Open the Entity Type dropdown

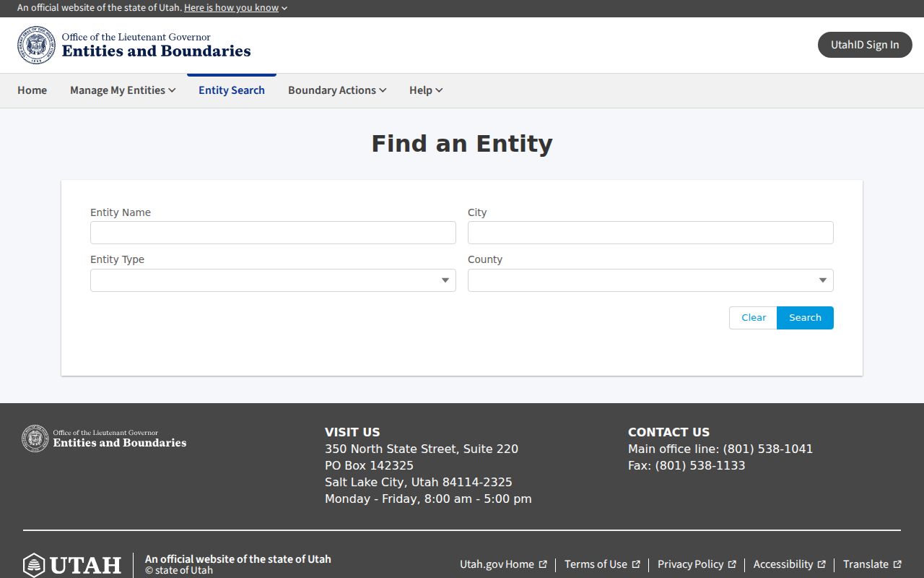point(273,280)
